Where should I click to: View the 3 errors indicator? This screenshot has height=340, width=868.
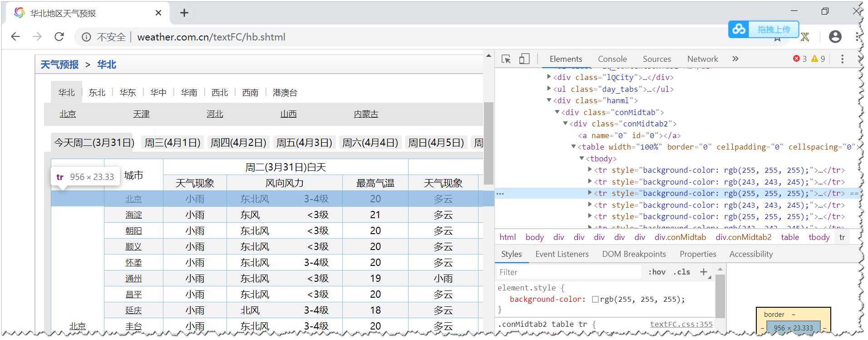800,59
